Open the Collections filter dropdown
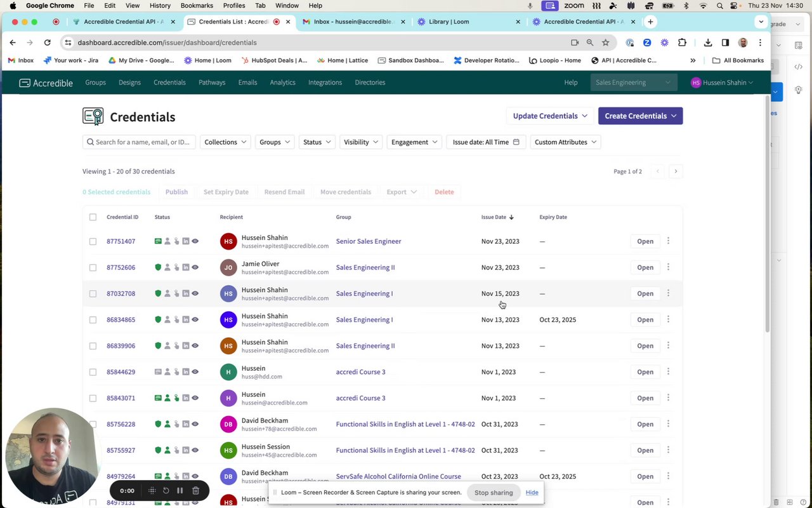 point(225,142)
